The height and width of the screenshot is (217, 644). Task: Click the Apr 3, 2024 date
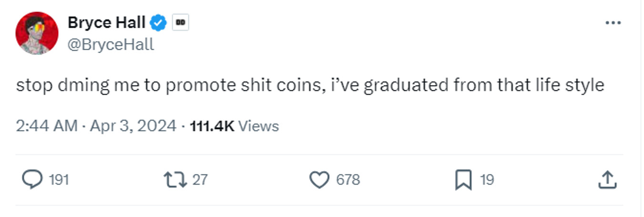[134, 126]
